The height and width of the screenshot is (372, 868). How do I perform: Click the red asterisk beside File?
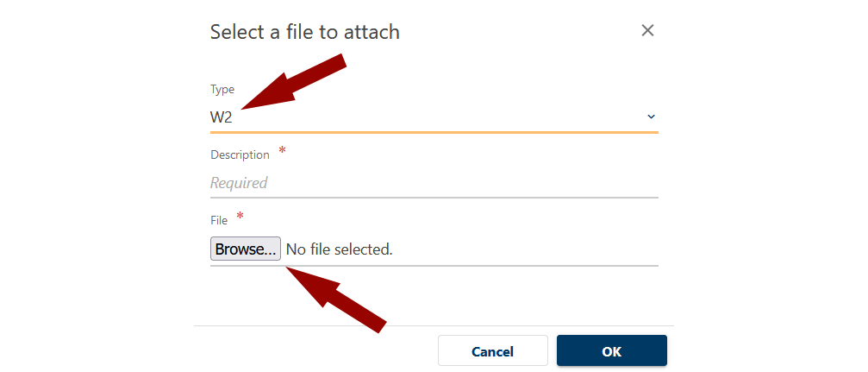click(240, 216)
